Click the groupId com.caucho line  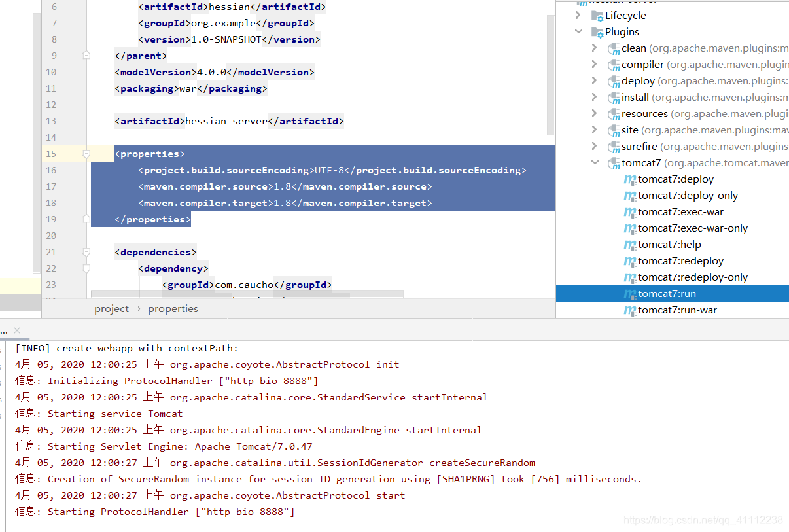(247, 285)
